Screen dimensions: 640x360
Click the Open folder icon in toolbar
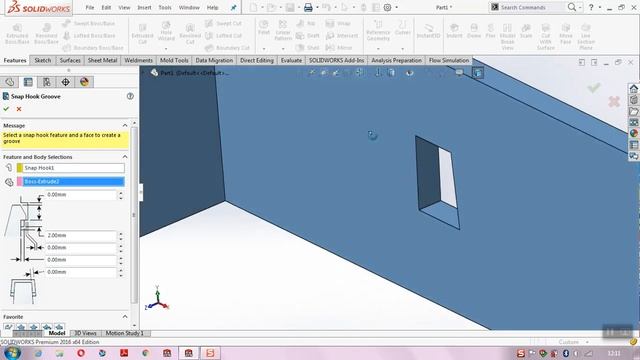[272, 7]
